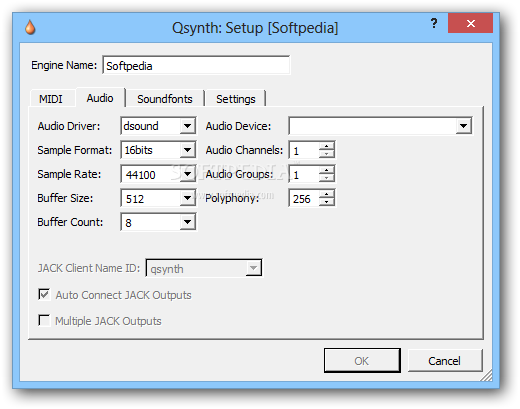520x409 pixels.
Task: Expand the Sample Format dropdown
Action: (x=188, y=150)
